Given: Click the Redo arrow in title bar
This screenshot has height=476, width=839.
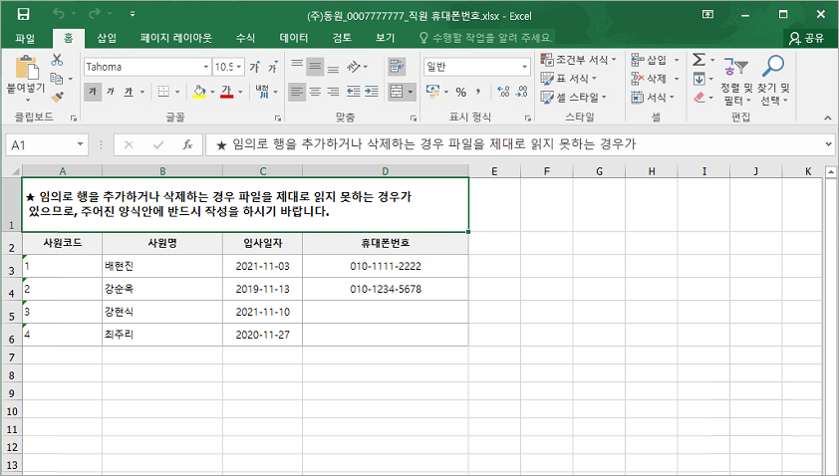Looking at the screenshot, I should click(95, 14).
